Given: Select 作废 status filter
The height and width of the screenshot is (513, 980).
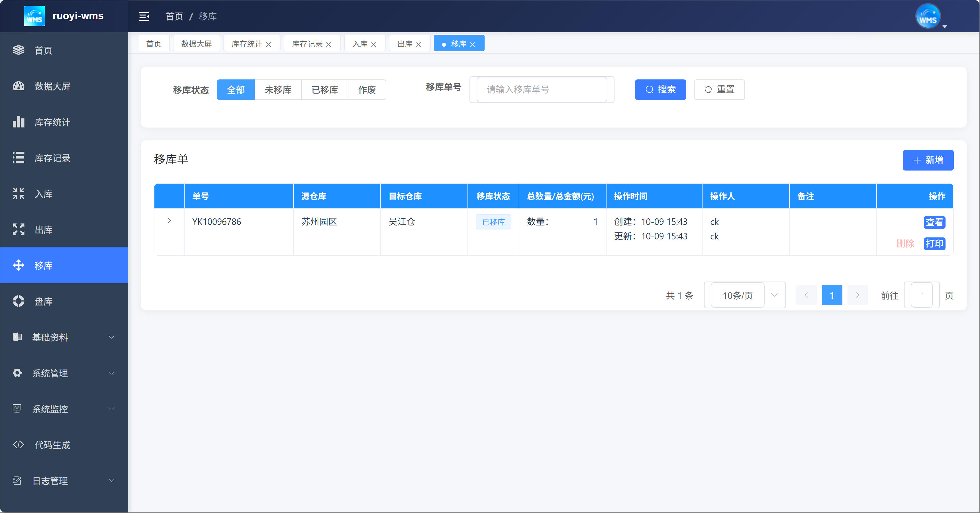Looking at the screenshot, I should point(367,90).
